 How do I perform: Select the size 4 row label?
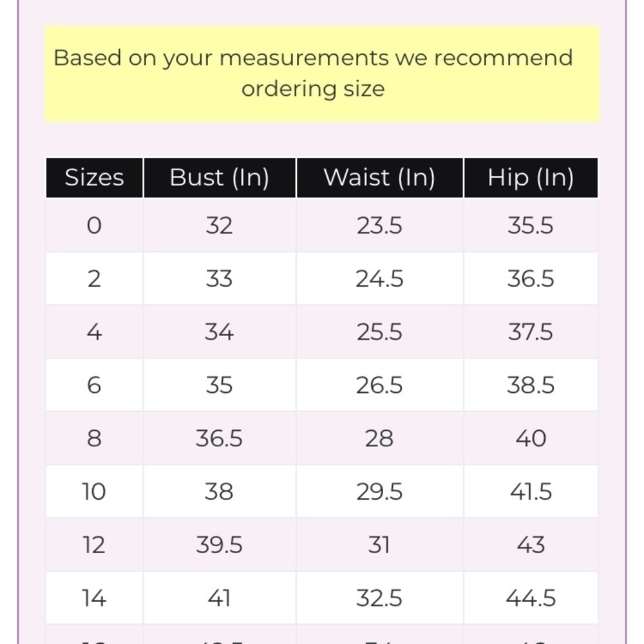(95, 332)
